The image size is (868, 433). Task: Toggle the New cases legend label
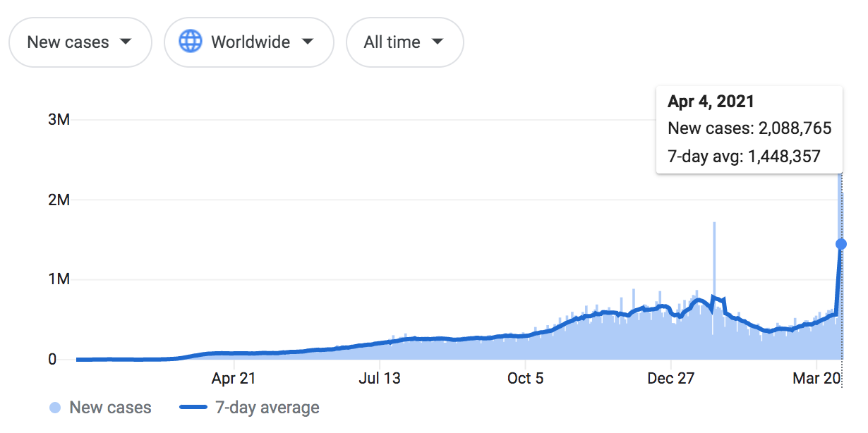(110, 408)
